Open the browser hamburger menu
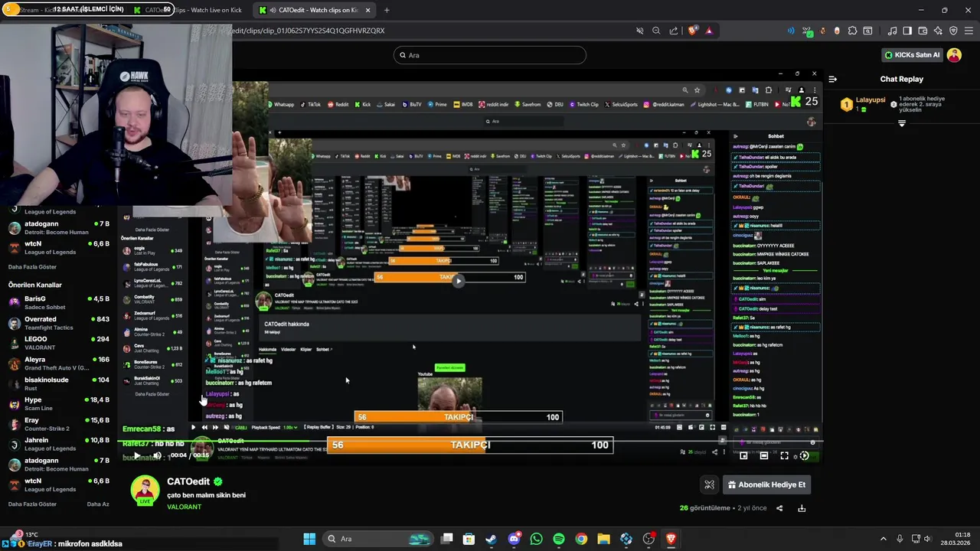 969,31
